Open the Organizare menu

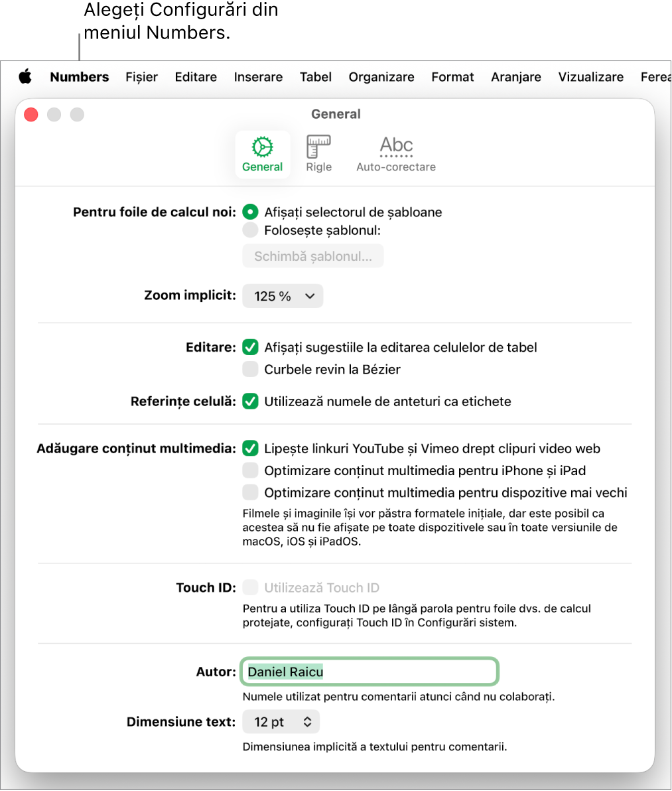381,77
